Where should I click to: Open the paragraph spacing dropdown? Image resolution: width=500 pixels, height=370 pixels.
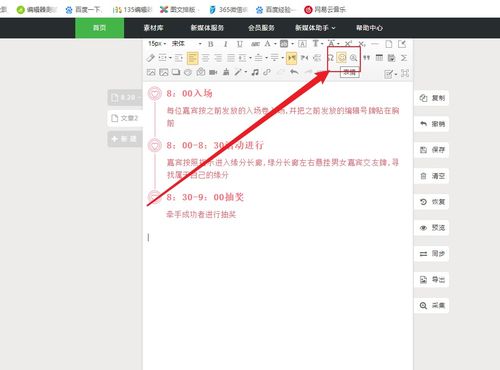282,58
